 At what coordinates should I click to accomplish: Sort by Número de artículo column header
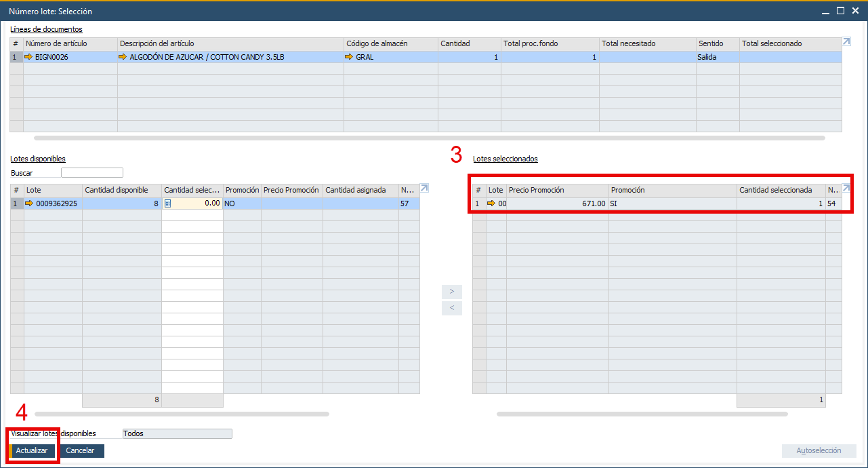tap(70, 43)
